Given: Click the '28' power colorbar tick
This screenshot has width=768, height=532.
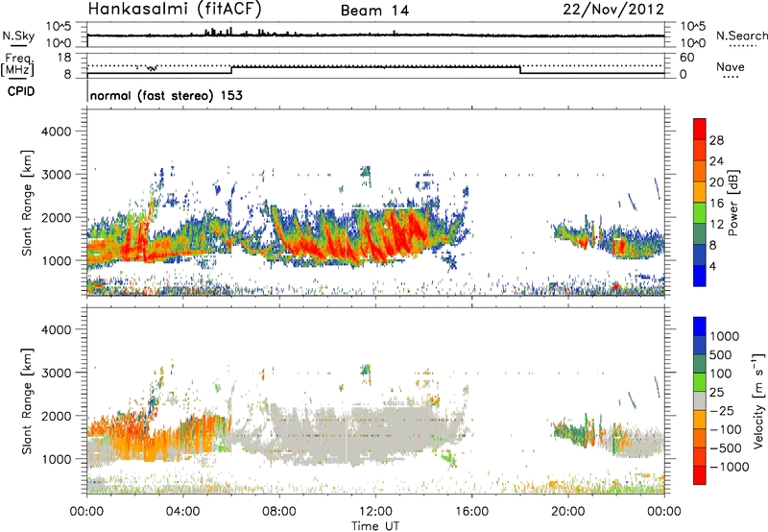Looking at the screenshot, I should click(x=716, y=140).
